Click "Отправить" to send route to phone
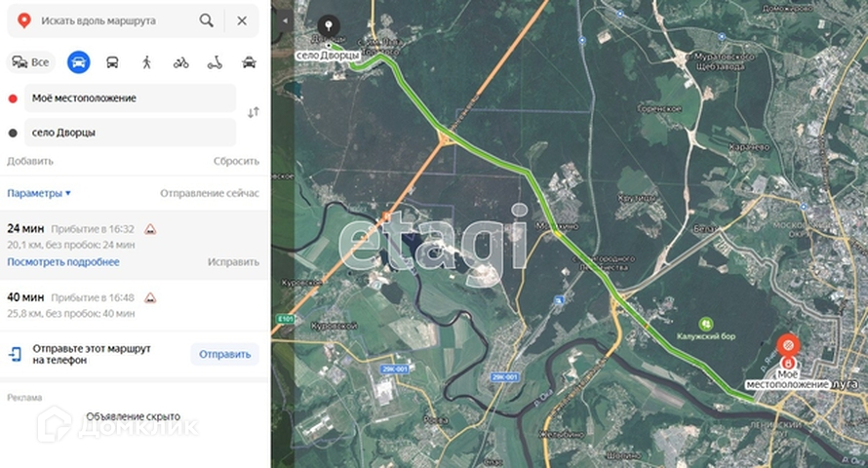The image size is (868, 468). coord(224,355)
